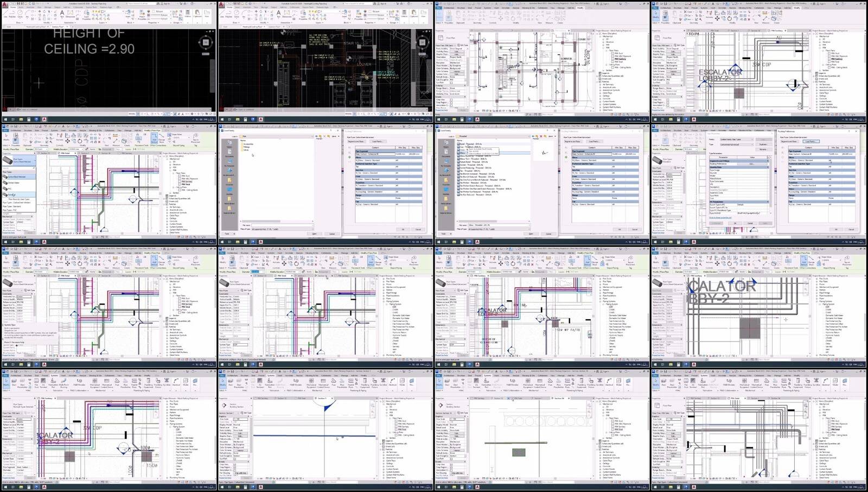Click the Desktop shortcut in the Accessories folder dialog

pos(229,192)
